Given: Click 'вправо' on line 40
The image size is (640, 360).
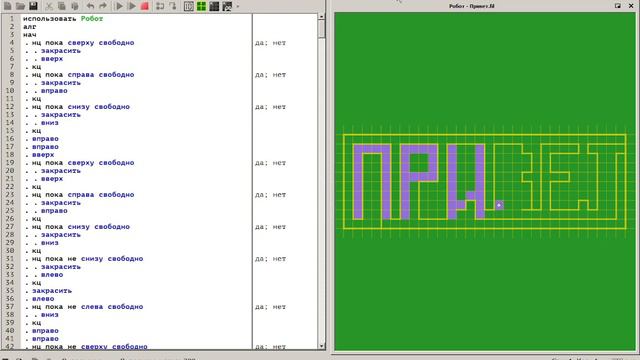Looking at the screenshot, I should 45,331.
